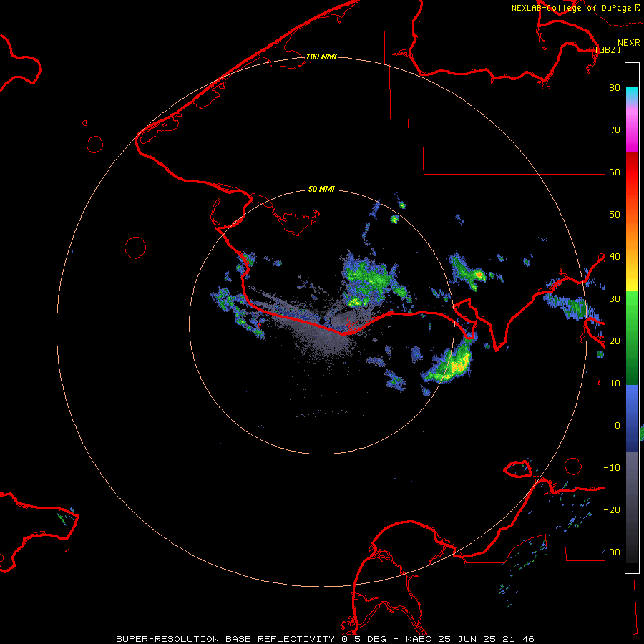Select the [dBZ] units label
This screenshot has width=644, height=644.
[x=608, y=49]
